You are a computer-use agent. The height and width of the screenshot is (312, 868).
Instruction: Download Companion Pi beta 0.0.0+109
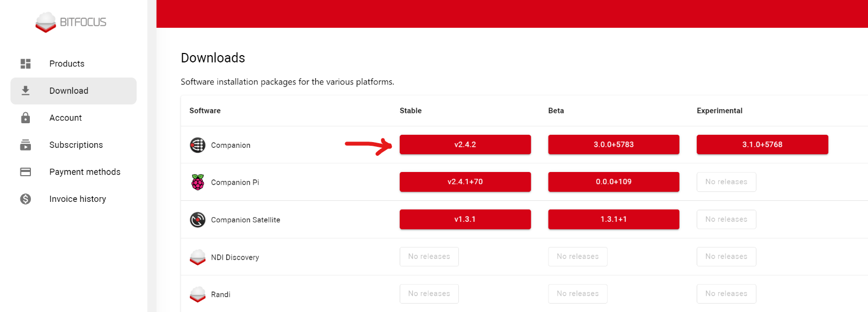(613, 182)
